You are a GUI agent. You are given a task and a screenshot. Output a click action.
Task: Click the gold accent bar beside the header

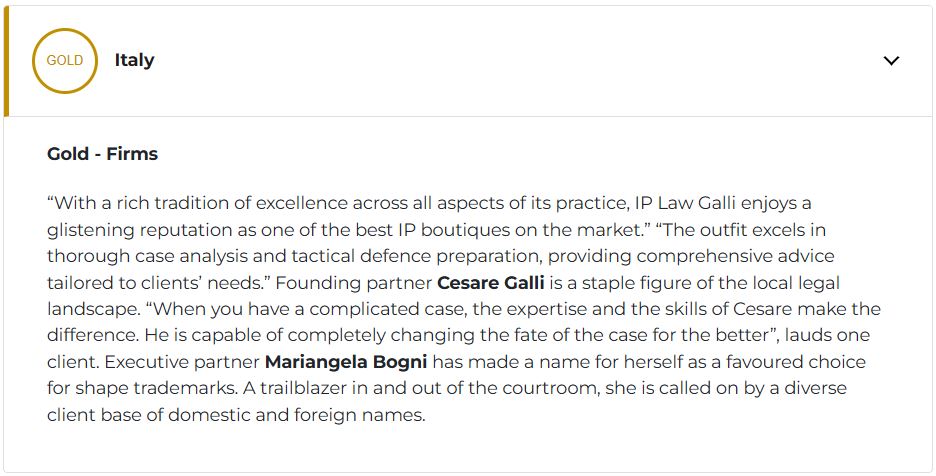coord(6,60)
